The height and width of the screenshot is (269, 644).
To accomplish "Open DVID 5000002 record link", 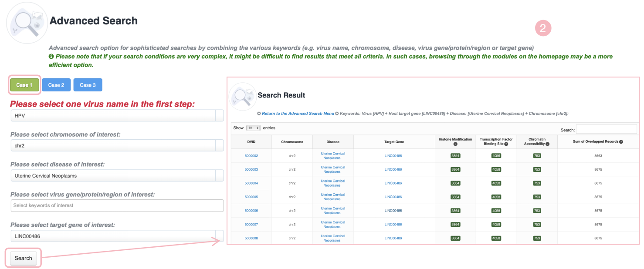I will [x=251, y=156].
